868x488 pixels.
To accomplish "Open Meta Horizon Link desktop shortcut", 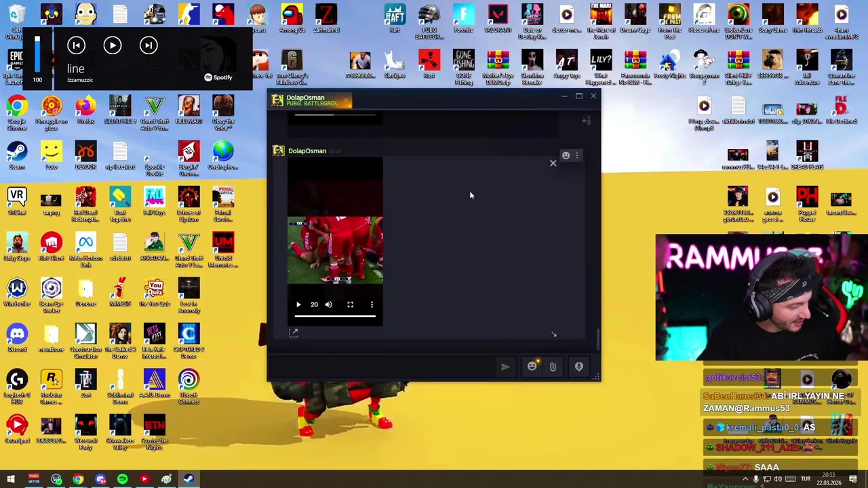I will click(x=85, y=250).
